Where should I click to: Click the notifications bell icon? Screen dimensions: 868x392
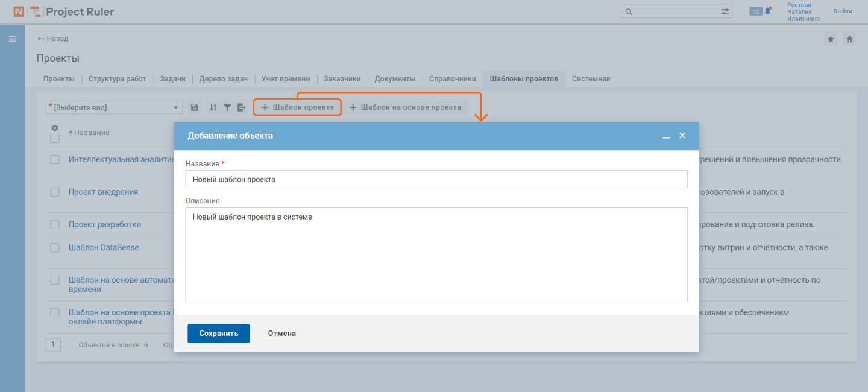pyautogui.click(x=768, y=11)
